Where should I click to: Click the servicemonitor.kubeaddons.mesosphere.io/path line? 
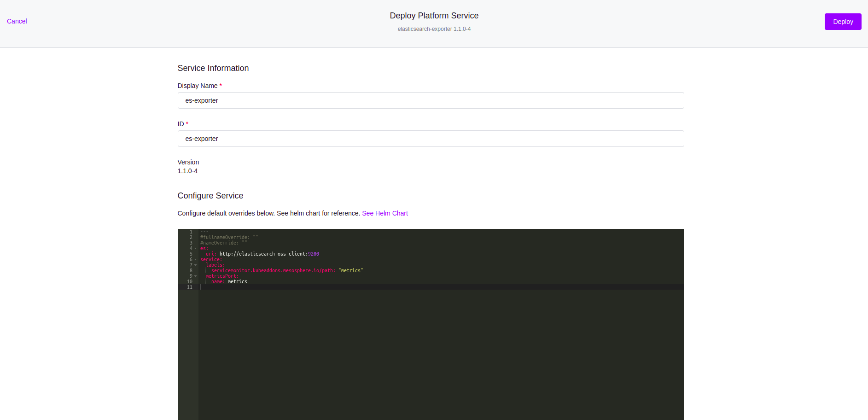click(287, 271)
